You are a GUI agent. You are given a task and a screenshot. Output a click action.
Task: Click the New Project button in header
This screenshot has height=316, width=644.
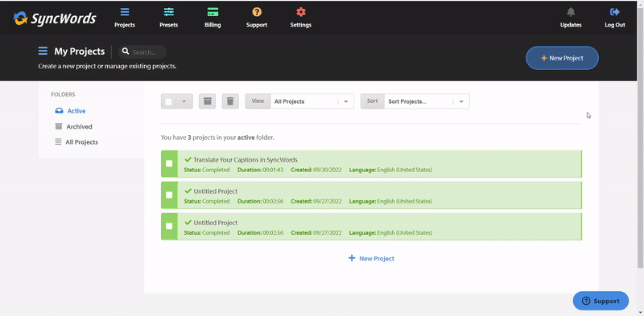click(562, 58)
